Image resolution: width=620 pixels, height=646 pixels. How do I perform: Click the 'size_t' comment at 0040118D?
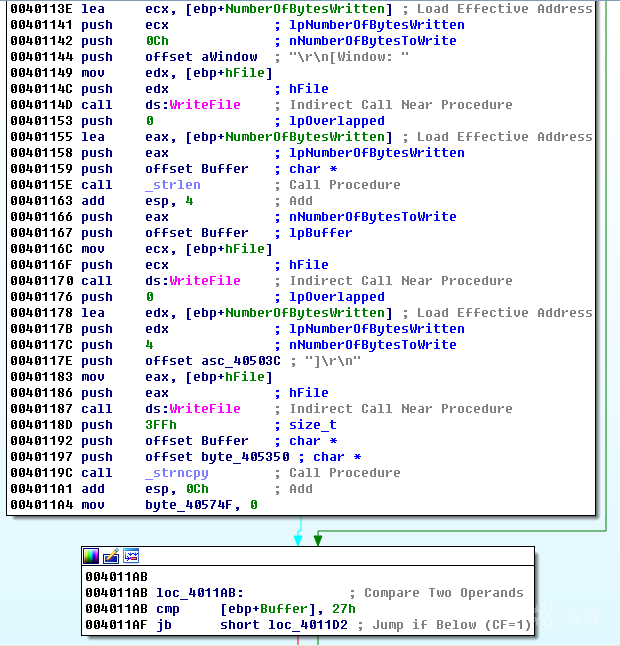313,425
